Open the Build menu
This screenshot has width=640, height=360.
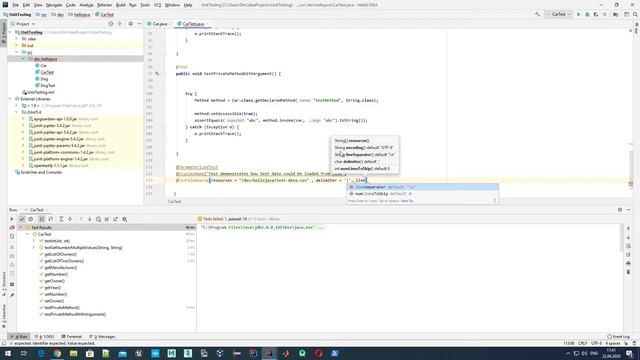pos(120,5)
